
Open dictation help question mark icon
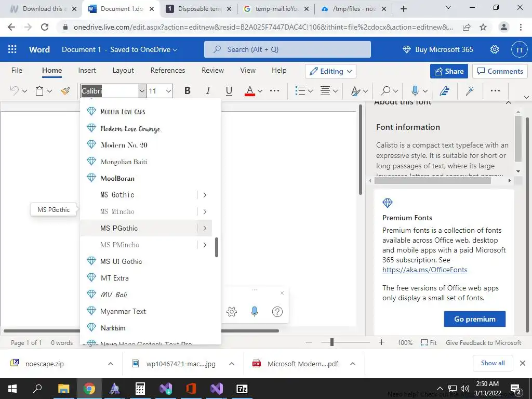[x=277, y=312]
